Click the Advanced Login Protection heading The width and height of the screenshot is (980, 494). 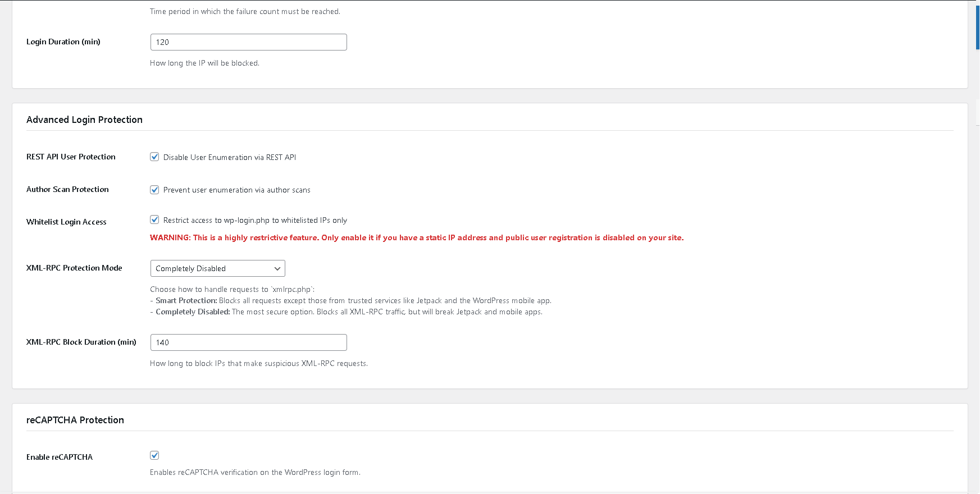click(x=84, y=120)
